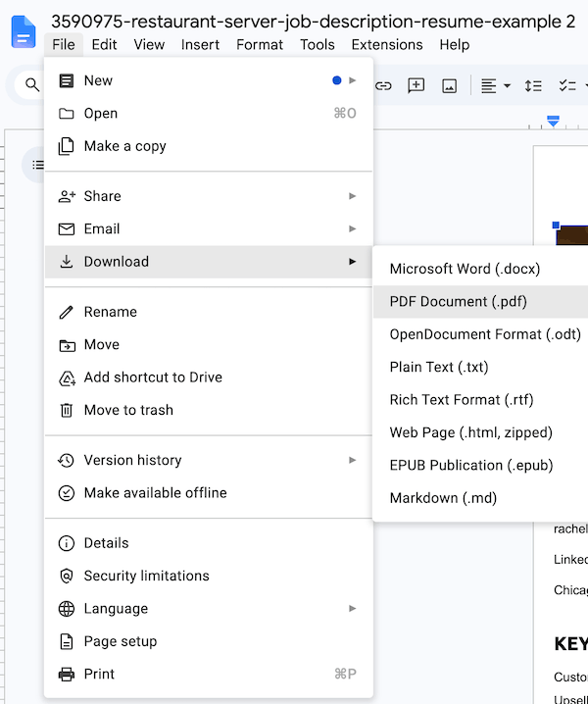588x704 pixels.
Task: Open Security limitations
Action: coord(209,576)
